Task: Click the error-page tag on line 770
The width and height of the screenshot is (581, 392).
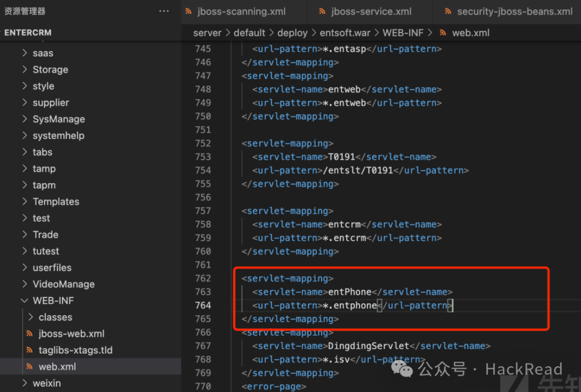Action: pyautogui.click(x=274, y=387)
